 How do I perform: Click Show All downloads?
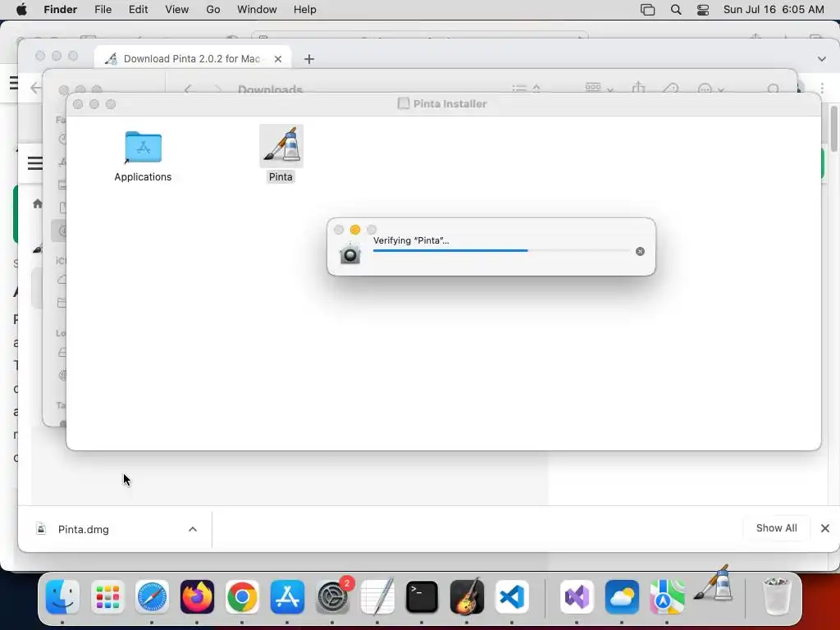click(776, 528)
